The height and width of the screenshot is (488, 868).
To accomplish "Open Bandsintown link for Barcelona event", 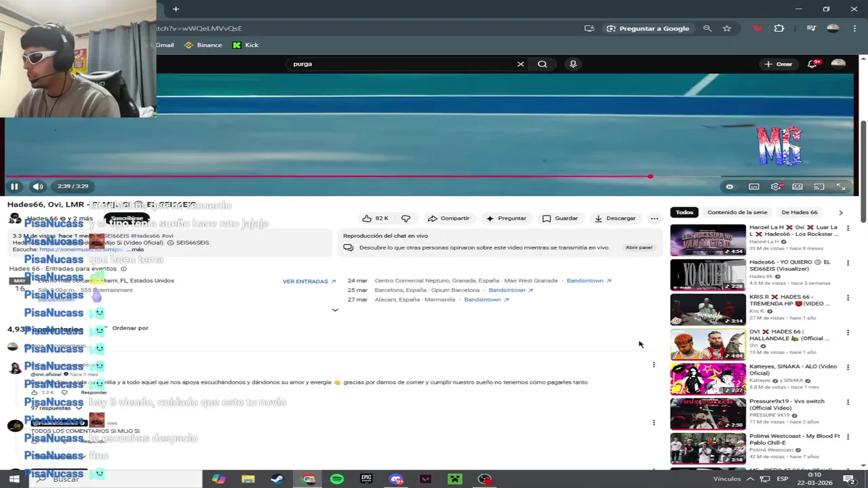I will pos(511,290).
